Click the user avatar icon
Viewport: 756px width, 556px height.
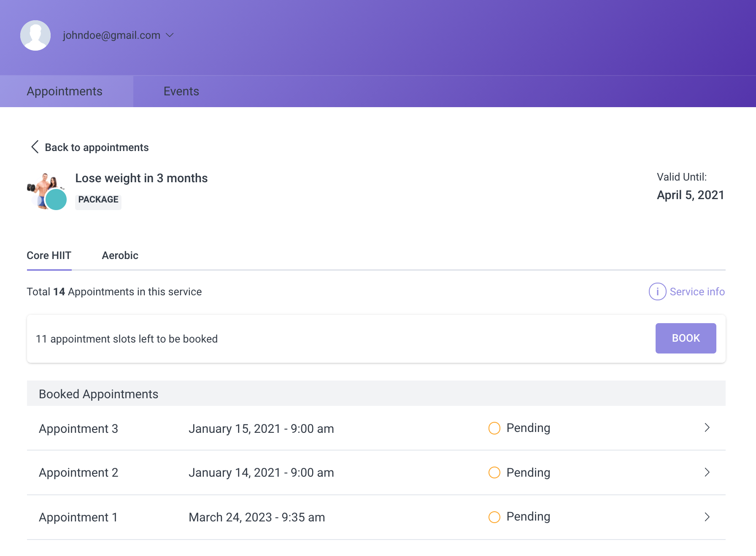[35, 35]
